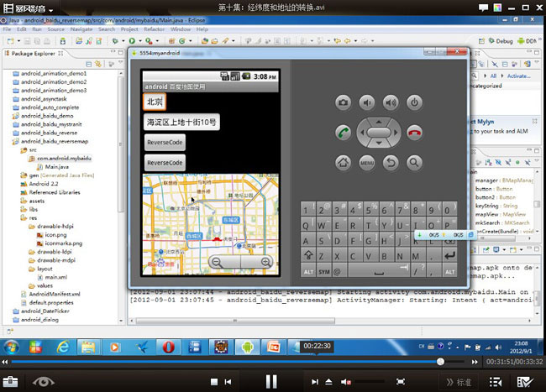Select drawable-hdpi folder in tree
Screen dimensions: 546x392
tap(55, 227)
